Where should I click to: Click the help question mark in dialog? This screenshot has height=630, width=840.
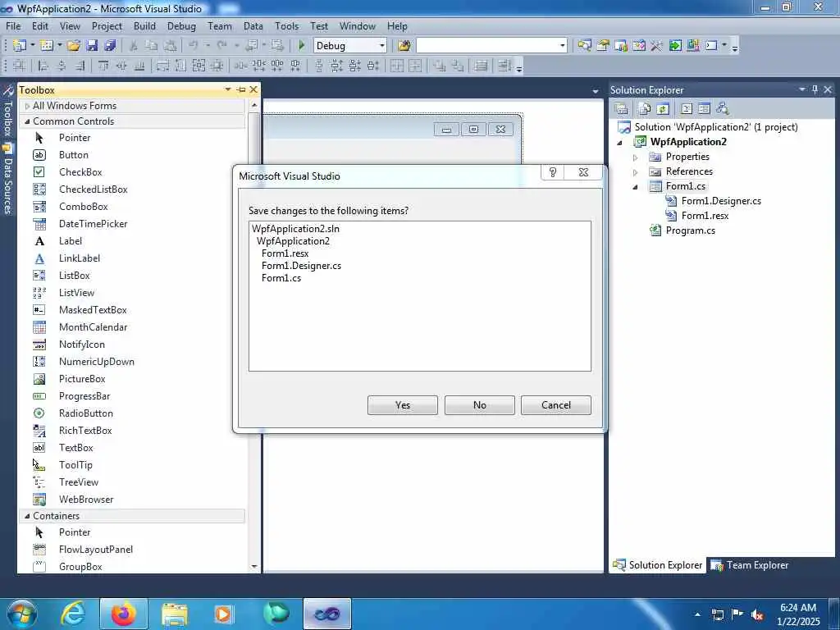tap(553, 172)
